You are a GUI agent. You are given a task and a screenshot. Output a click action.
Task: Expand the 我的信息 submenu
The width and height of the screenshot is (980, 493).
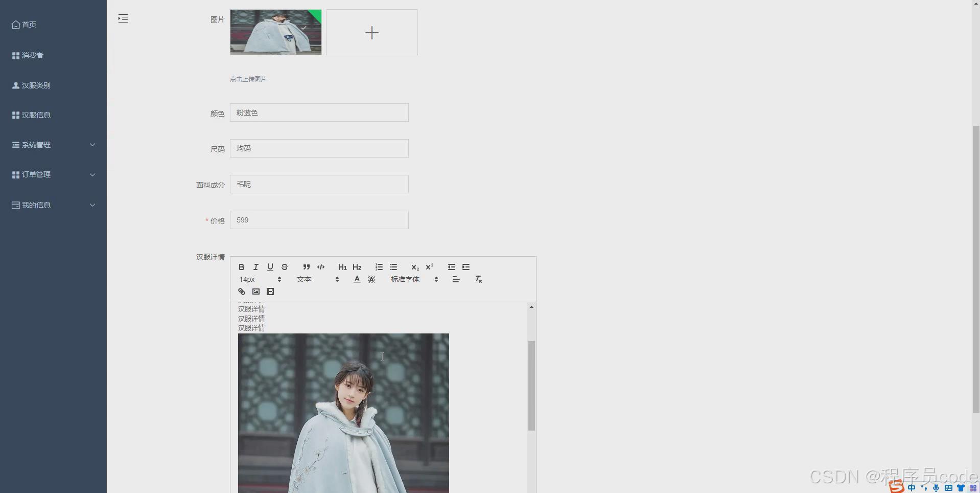coord(53,205)
